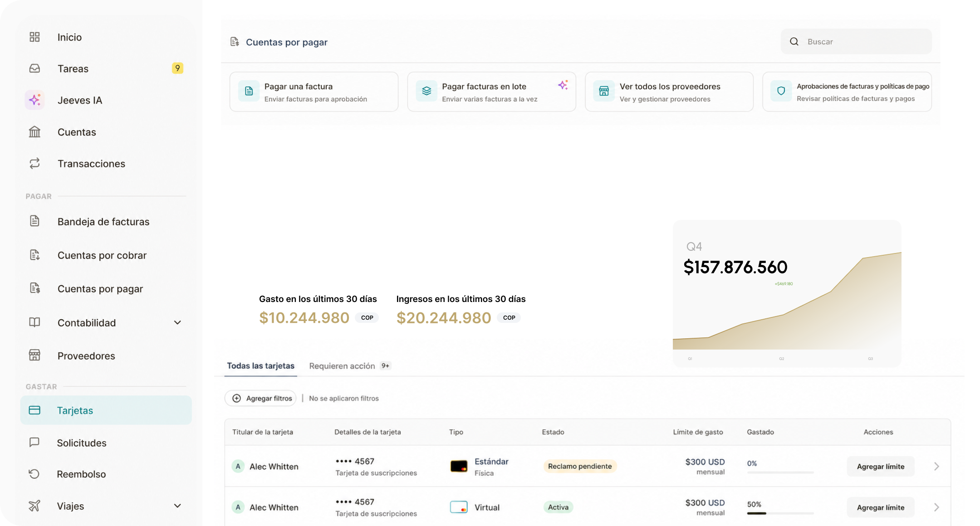Click the Reclamo pendiente status badge
The width and height of the screenshot is (980, 526).
click(x=580, y=466)
